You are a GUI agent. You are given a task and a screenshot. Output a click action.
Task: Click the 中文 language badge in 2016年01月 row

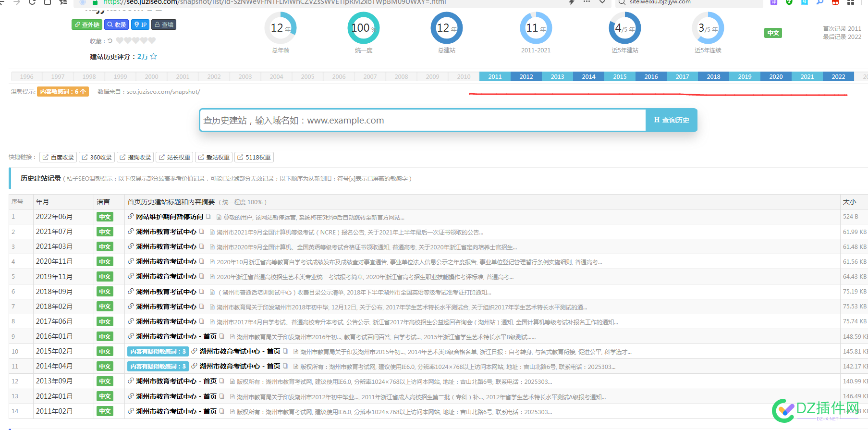(105, 336)
